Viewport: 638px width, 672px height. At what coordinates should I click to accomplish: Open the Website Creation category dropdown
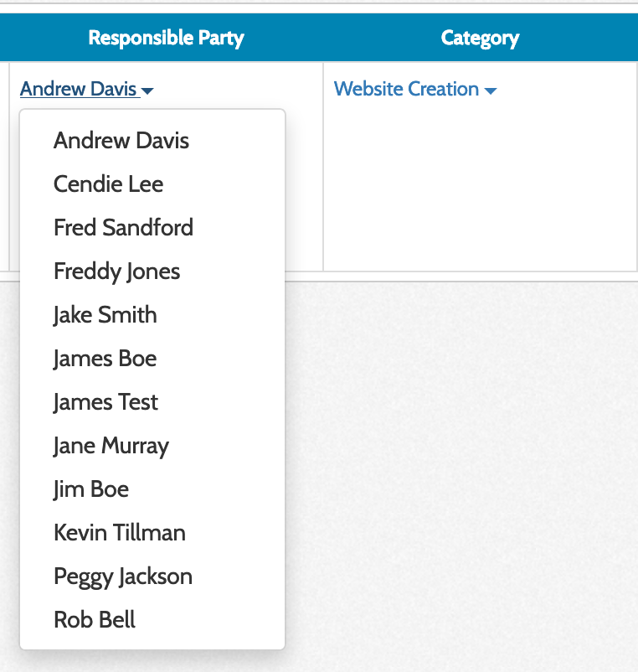[414, 89]
